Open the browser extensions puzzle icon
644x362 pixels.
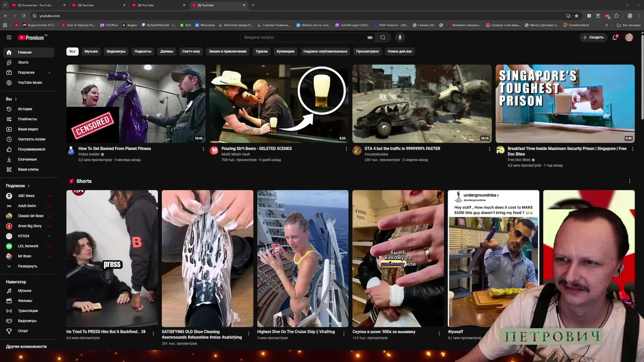coord(617,16)
